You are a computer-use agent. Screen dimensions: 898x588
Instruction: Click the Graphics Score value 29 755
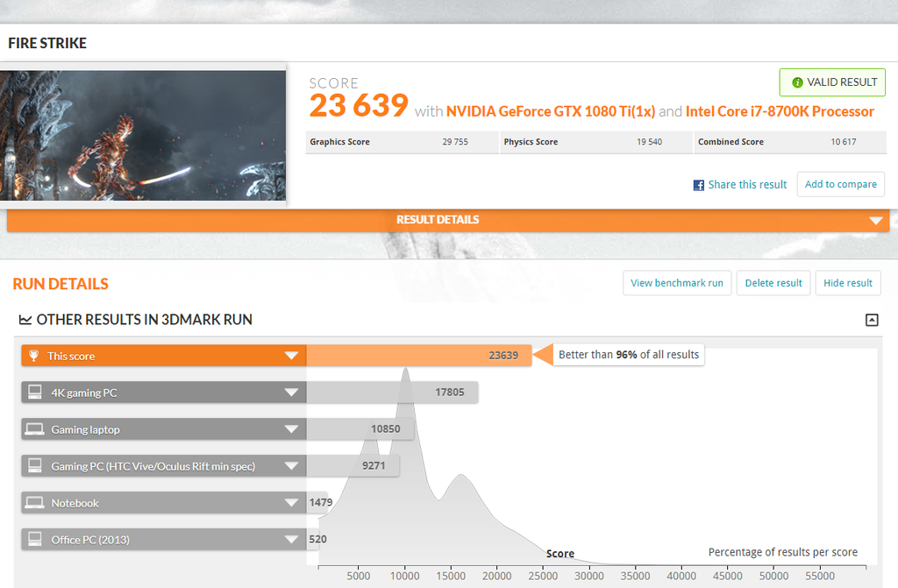click(455, 142)
